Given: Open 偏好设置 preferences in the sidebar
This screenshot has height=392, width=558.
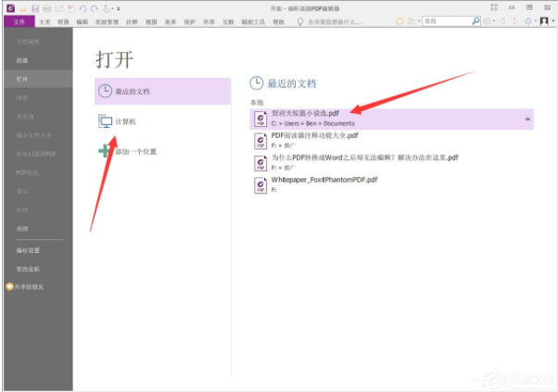Looking at the screenshot, I should pos(28,250).
